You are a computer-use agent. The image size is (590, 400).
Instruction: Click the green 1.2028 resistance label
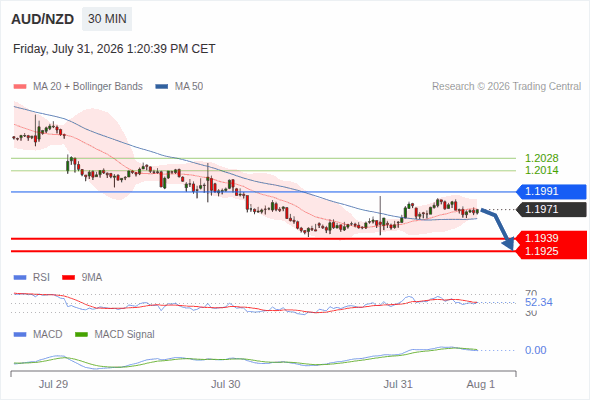[541, 158]
